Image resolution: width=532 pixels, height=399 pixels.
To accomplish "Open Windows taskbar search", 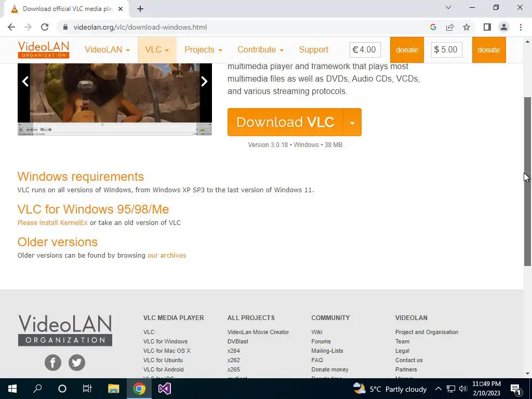I will point(37,389).
